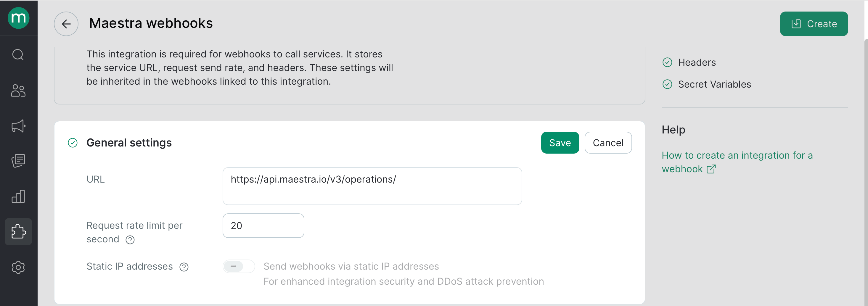
Task: Cancel General settings changes
Action: [608, 143]
